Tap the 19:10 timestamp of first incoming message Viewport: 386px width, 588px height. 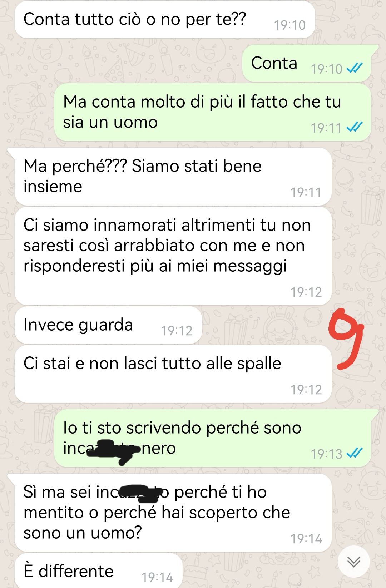coord(290,25)
